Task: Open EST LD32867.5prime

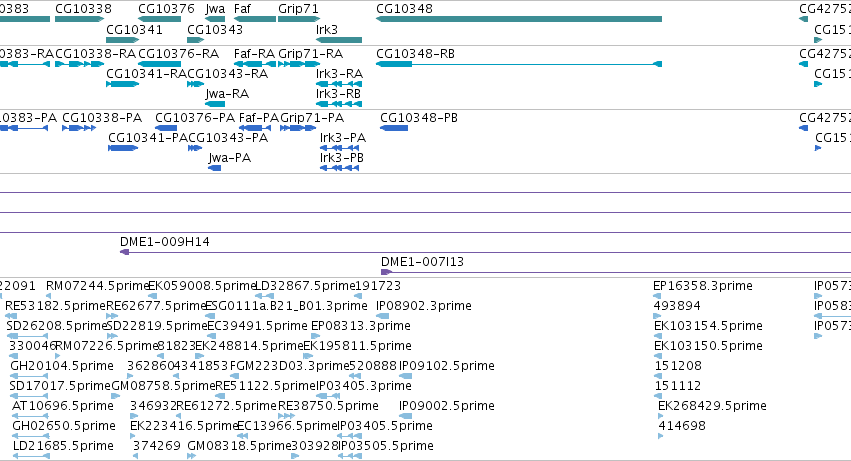Action: click(x=305, y=286)
